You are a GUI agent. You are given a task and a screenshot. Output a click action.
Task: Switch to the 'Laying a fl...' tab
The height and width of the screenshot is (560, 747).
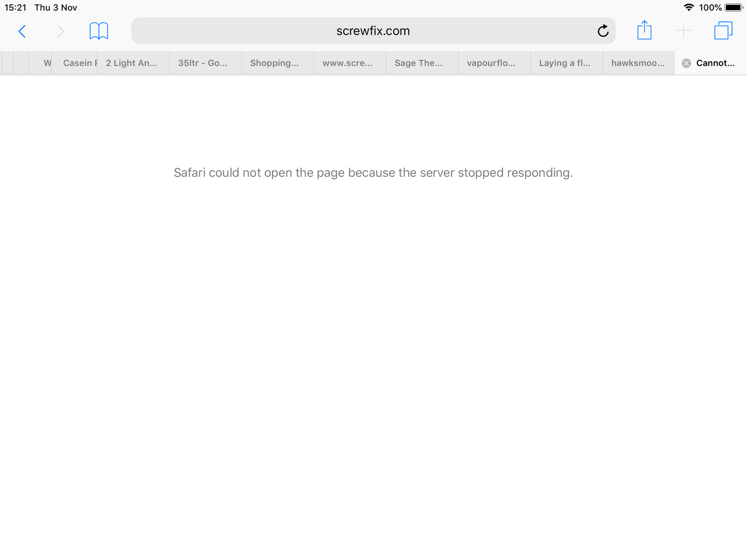(x=565, y=63)
